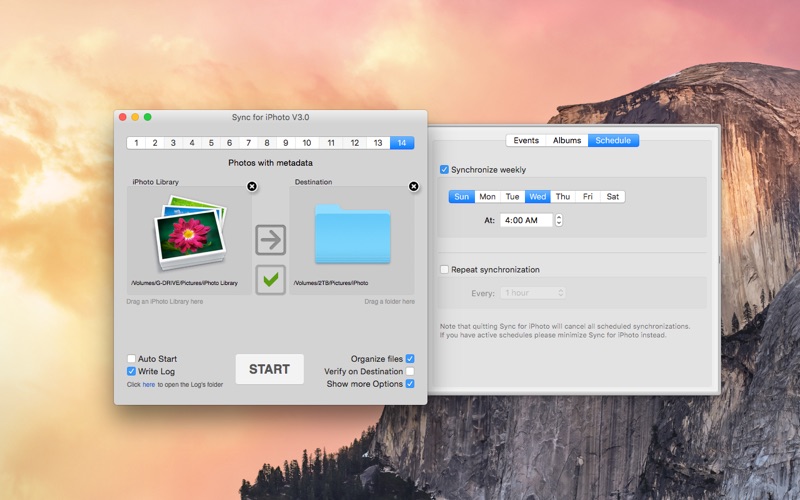The height and width of the screenshot is (500, 800).
Task: Toggle the Wed day button
Action: pyautogui.click(x=538, y=196)
